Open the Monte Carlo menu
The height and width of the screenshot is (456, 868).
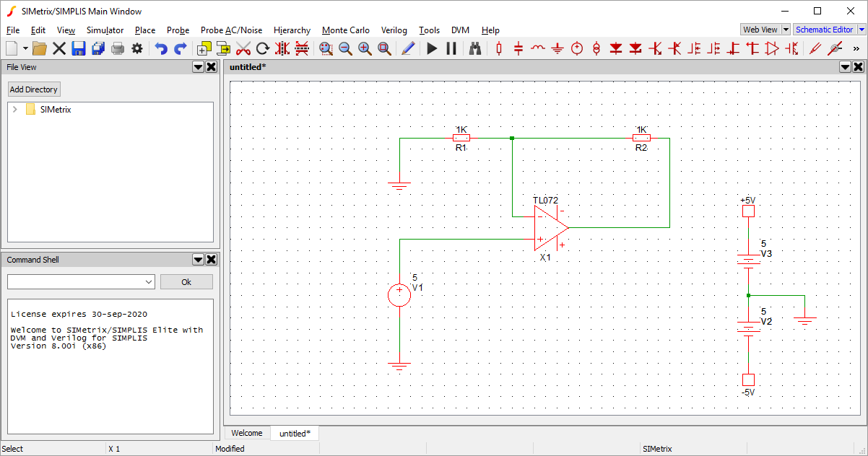click(346, 30)
